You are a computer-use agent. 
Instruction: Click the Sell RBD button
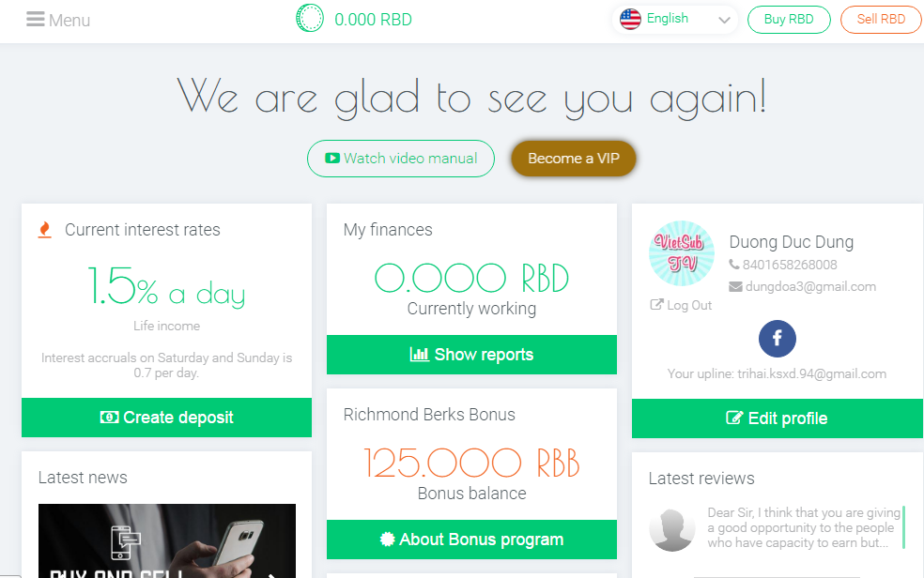pos(881,20)
